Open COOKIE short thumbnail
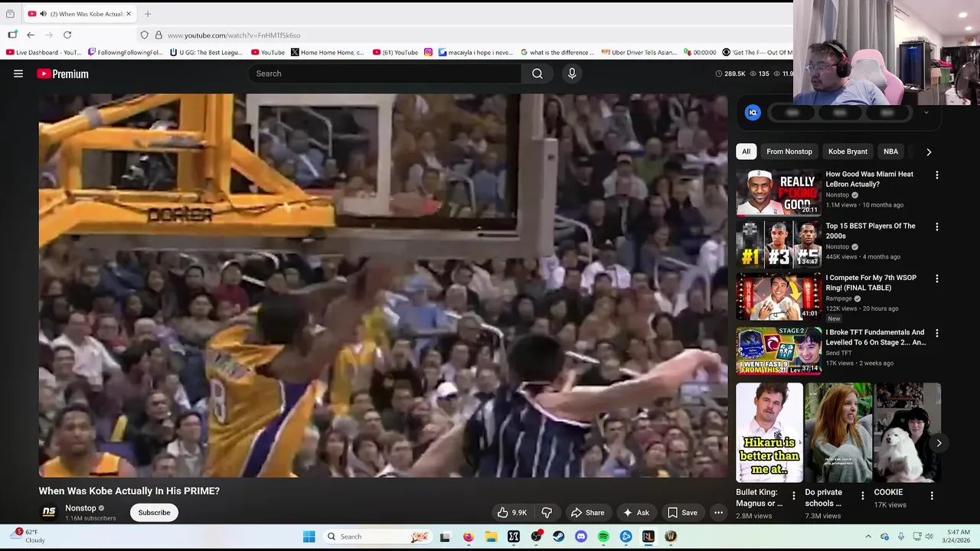 907,432
